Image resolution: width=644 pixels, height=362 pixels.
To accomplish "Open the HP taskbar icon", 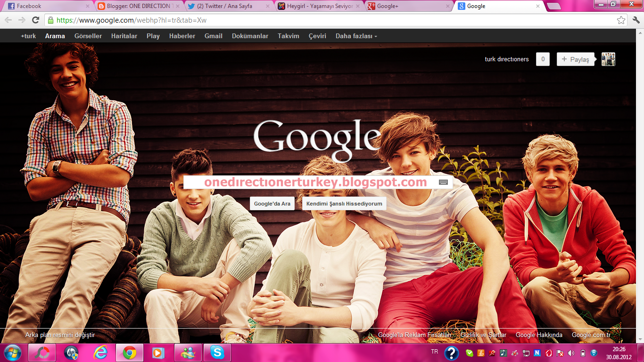I will click(71, 353).
